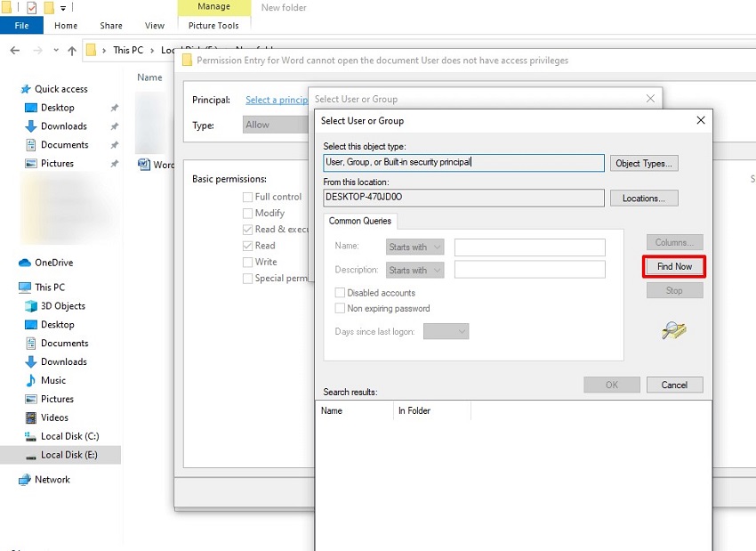Click the back arrow navigation button
756x551 pixels.
tap(14, 51)
